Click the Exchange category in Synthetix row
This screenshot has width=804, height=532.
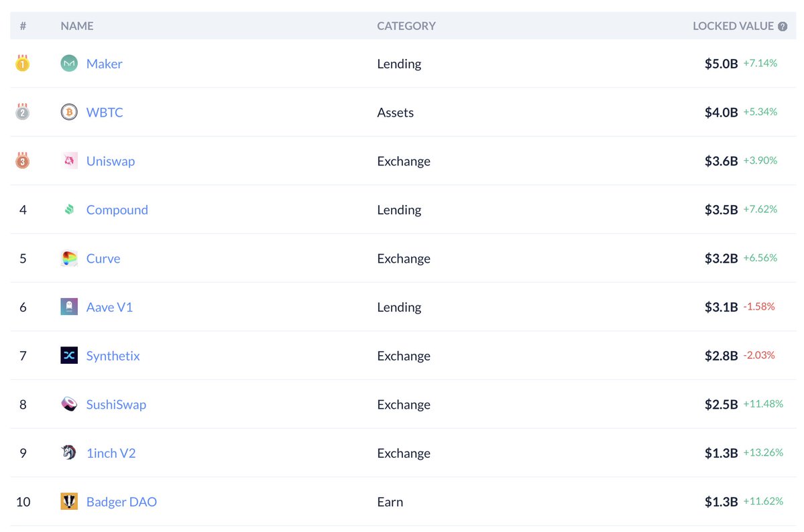(404, 356)
